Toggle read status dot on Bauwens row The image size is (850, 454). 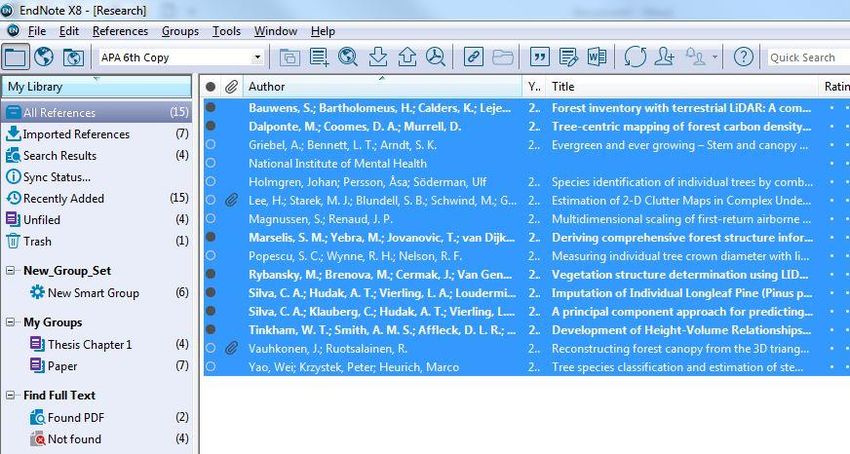pyautogui.click(x=211, y=107)
